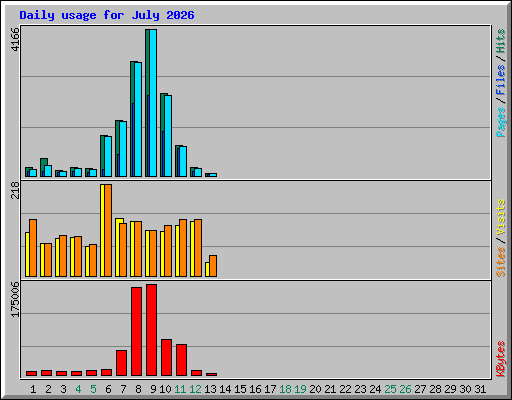512x400 pixels.
Task: Click day 9 on the x-axis
Action: point(153,389)
